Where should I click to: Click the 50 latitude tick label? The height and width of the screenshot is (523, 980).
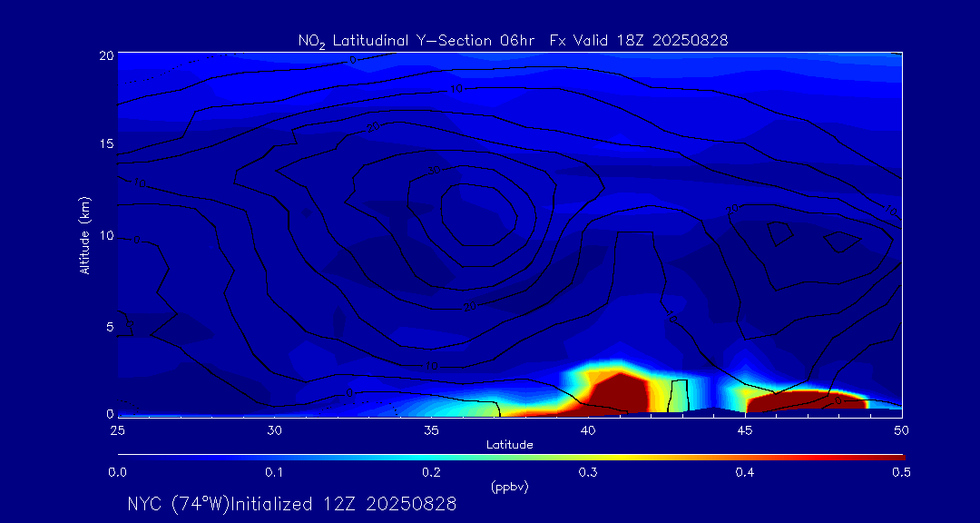(x=901, y=429)
